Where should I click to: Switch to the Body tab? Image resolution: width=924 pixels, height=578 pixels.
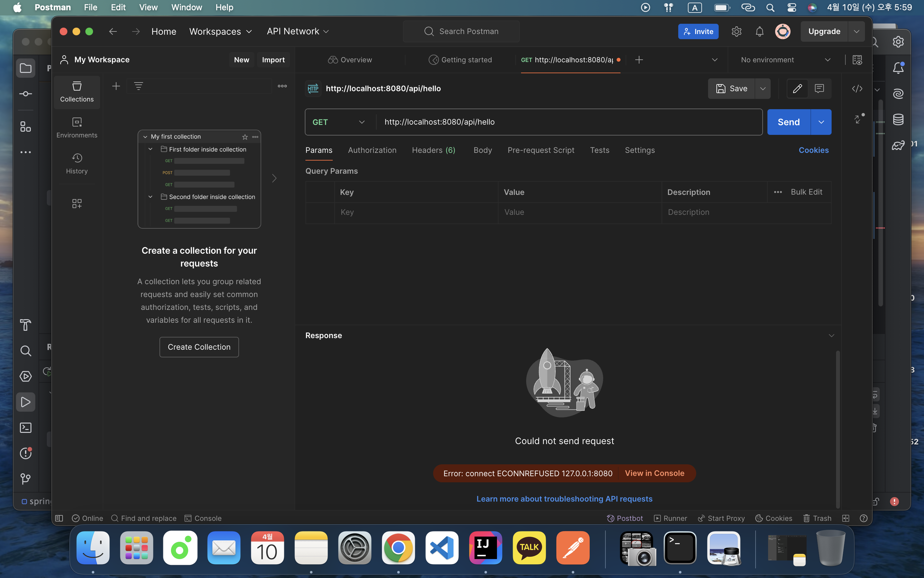point(483,150)
